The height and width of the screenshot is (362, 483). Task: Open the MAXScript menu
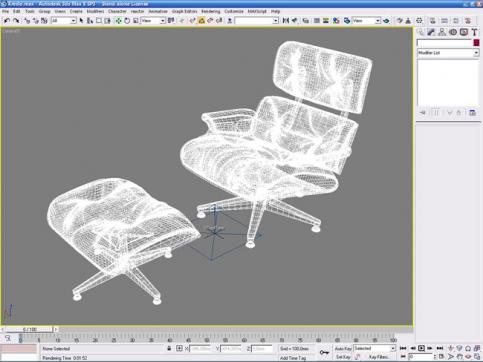257,11
